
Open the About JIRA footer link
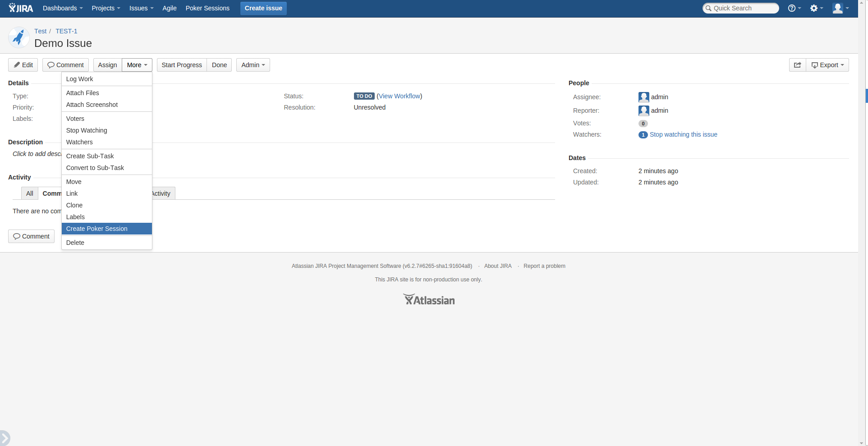click(x=498, y=266)
